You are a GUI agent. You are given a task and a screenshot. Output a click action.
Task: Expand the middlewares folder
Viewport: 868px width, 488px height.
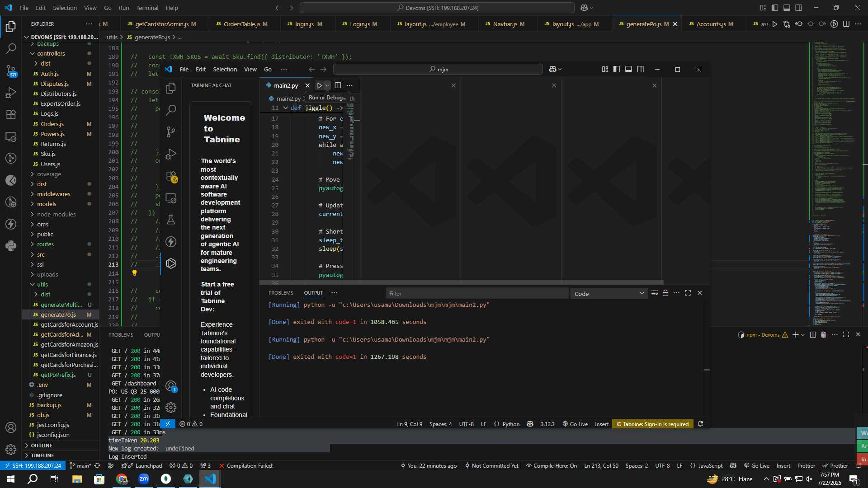[x=53, y=194]
